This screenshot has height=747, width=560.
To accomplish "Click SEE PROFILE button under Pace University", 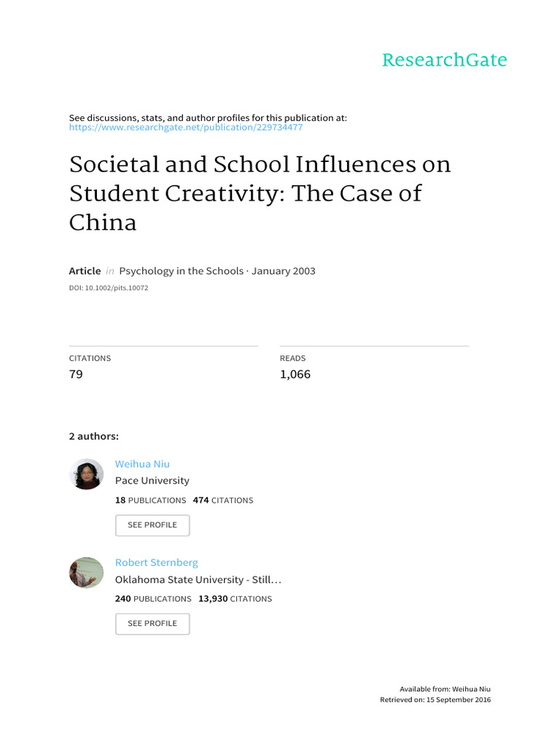I will (x=152, y=525).
